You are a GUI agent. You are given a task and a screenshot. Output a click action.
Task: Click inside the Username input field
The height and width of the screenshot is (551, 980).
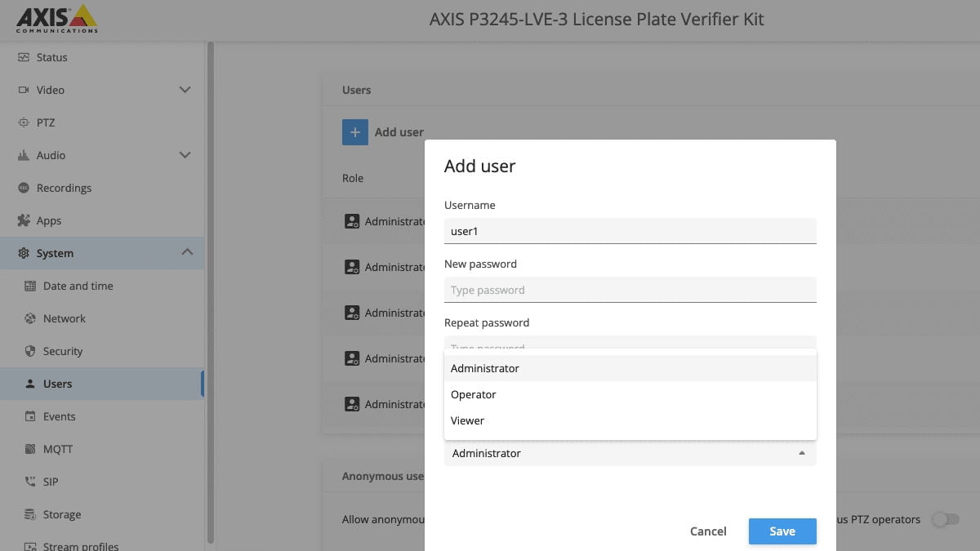pyautogui.click(x=629, y=231)
